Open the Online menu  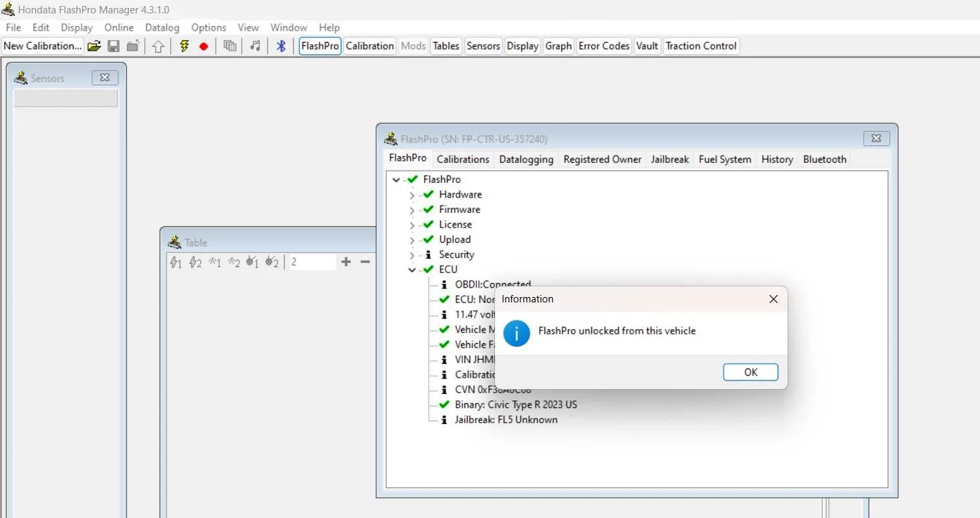pyautogui.click(x=119, y=27)
